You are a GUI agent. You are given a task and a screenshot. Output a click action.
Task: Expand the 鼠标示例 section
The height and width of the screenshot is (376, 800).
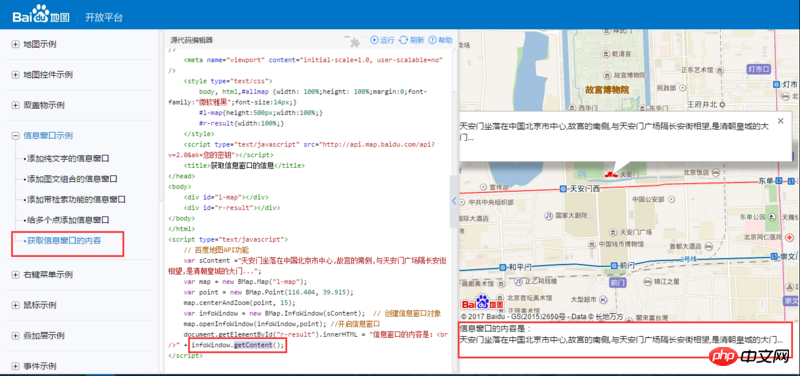pos(15,305)
